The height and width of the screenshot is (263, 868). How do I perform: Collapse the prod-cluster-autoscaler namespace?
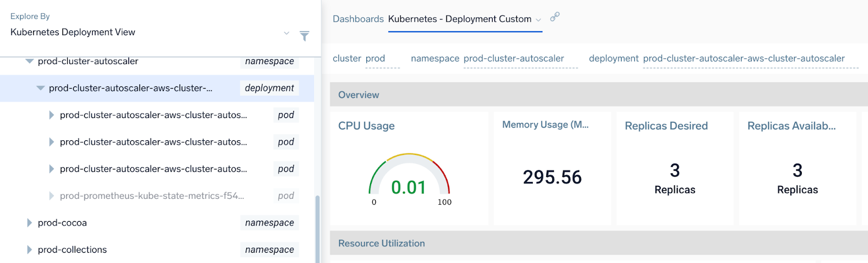(x=30, y=61)
